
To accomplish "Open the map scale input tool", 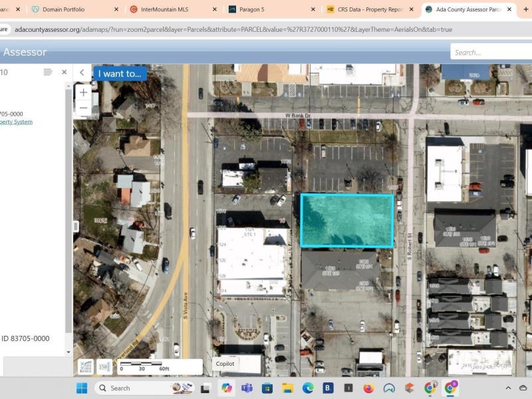I will (104, 366).
